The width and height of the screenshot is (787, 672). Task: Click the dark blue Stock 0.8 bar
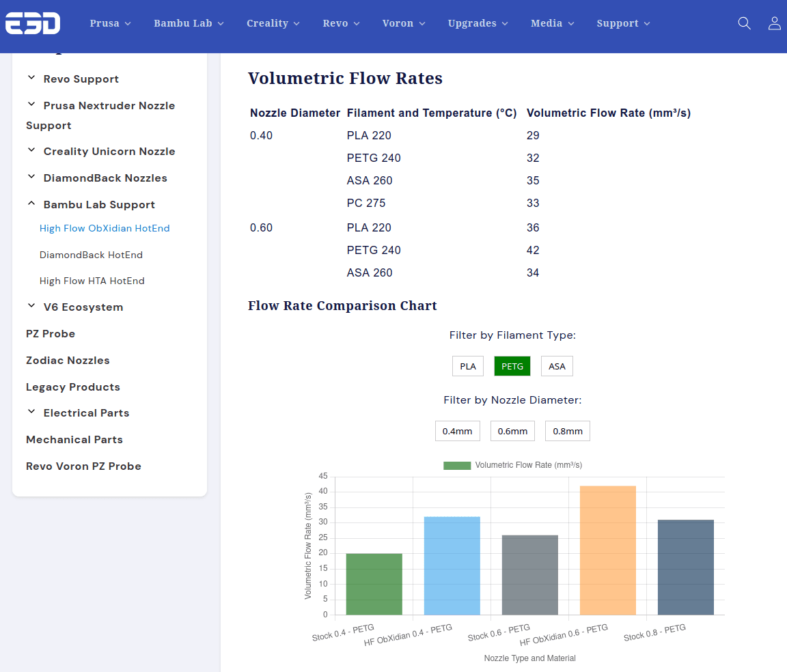coord(686,567)
